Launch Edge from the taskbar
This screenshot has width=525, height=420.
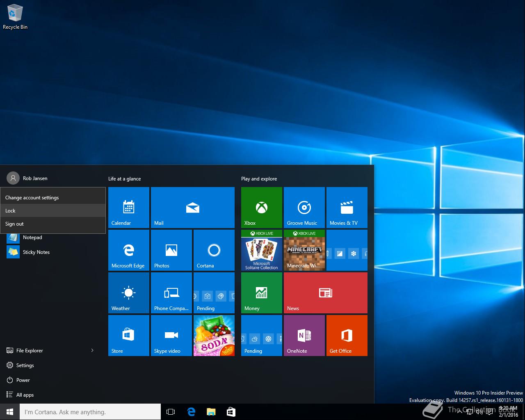click(x=191, y=412)
